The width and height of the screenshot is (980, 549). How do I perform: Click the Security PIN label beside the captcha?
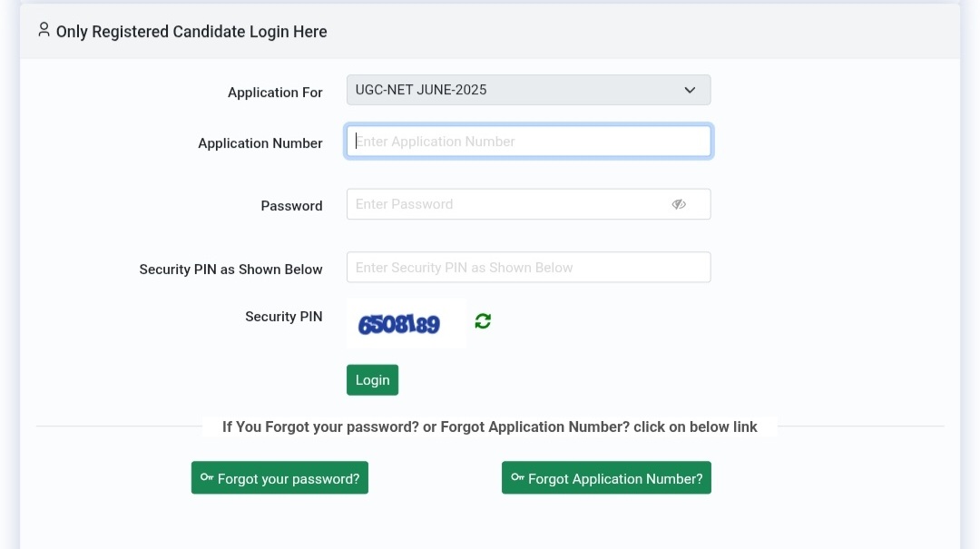pos(283,317)
